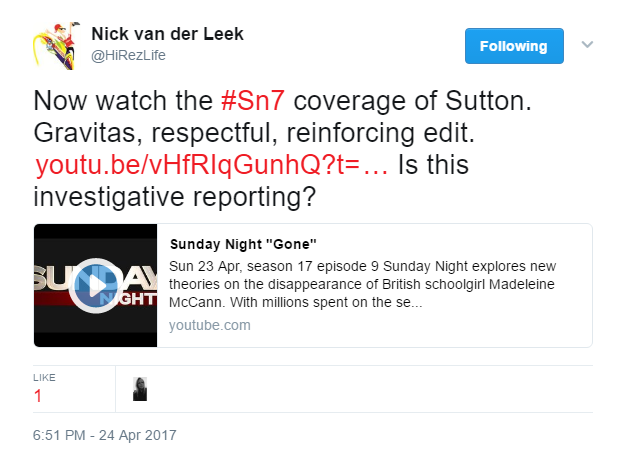Click the 'Is this investigative reporting?' text
This screenshot has width=622, height=452.
click(x=251, y=181)
